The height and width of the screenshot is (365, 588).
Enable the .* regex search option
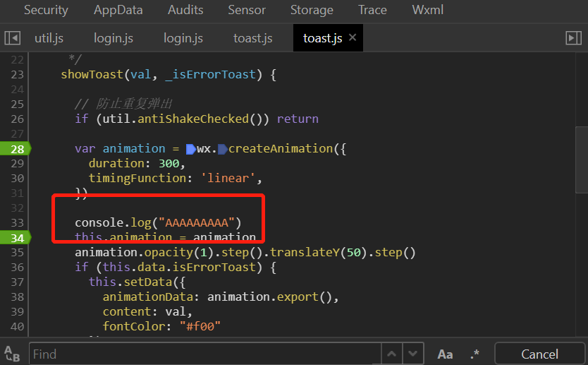475,354
